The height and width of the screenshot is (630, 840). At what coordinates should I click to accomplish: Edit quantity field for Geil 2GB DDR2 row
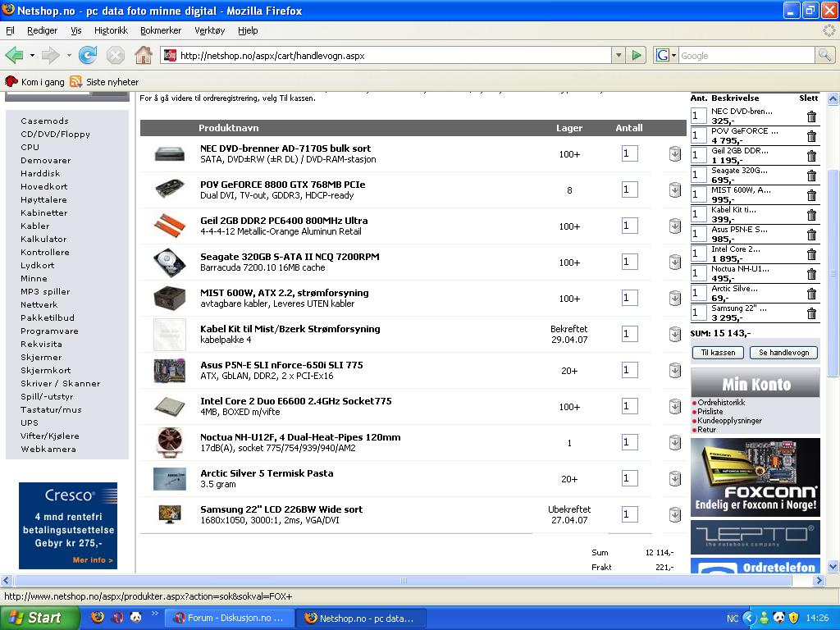click(x=629, y=226)
